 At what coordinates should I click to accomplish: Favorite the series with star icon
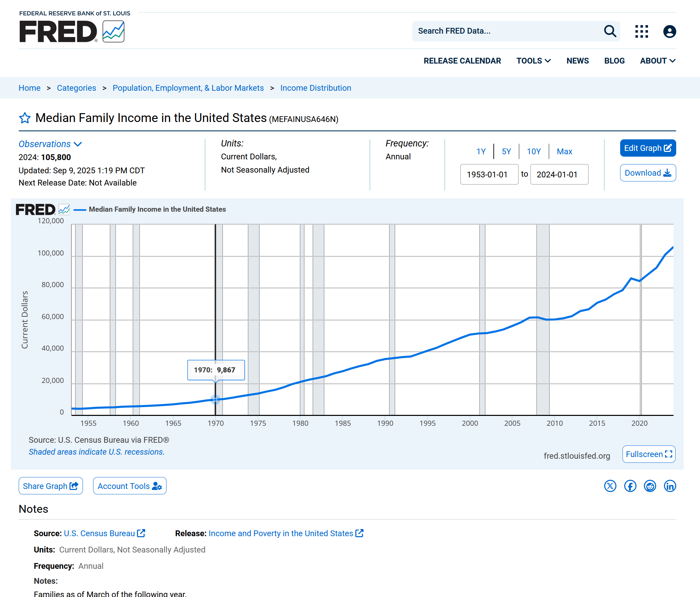[25, 118]
